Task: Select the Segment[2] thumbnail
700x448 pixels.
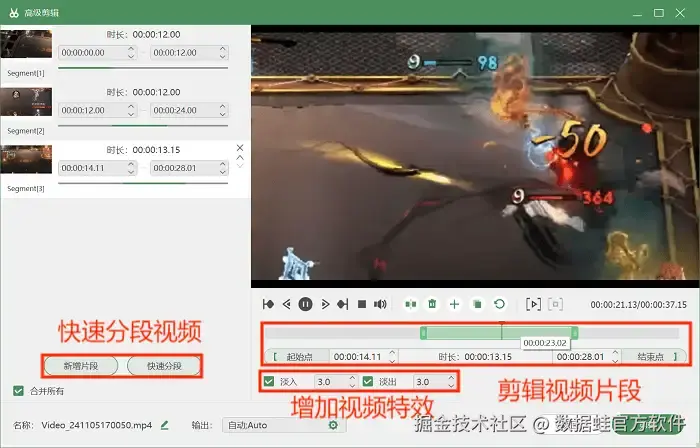Action: 26,102
